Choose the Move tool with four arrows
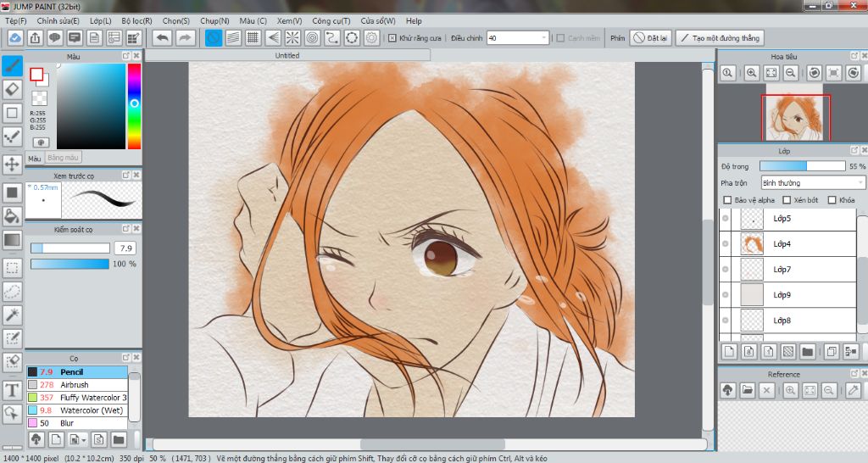Image resolution: width=868 pixels, height=463 pixels. point(12,164)
